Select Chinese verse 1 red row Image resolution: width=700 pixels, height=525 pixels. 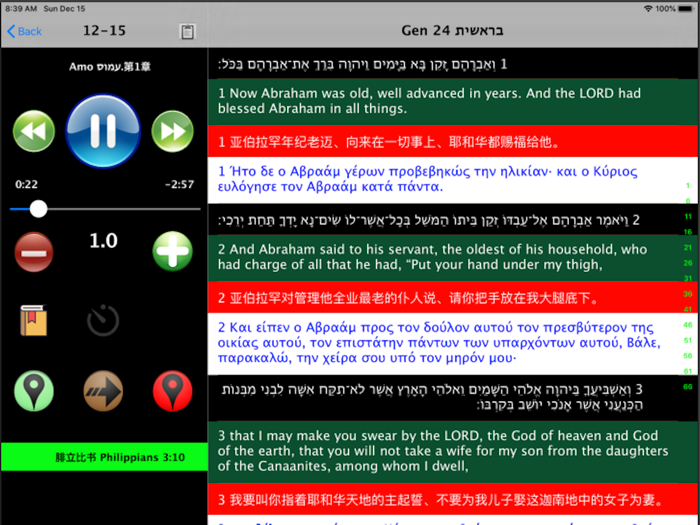(x=453, y=142)
